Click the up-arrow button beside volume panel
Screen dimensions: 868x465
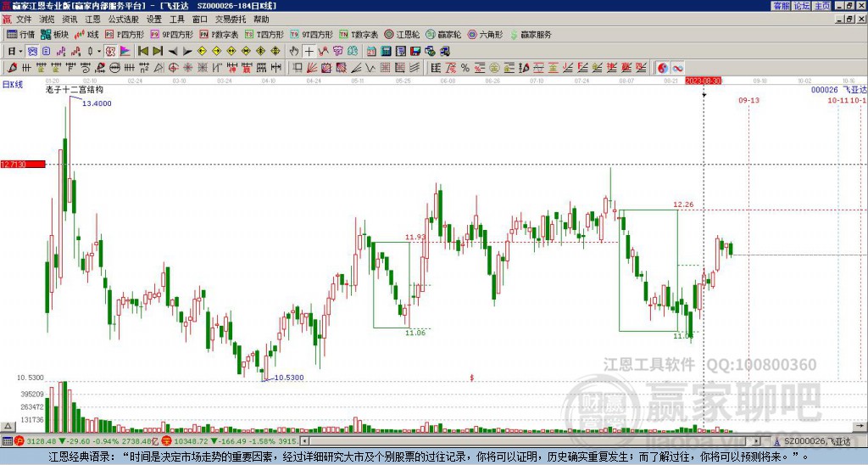[x=7, y=426]
